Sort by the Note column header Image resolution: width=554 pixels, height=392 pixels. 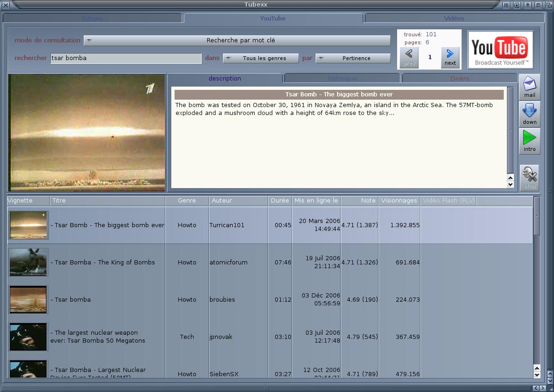(360, 200)
